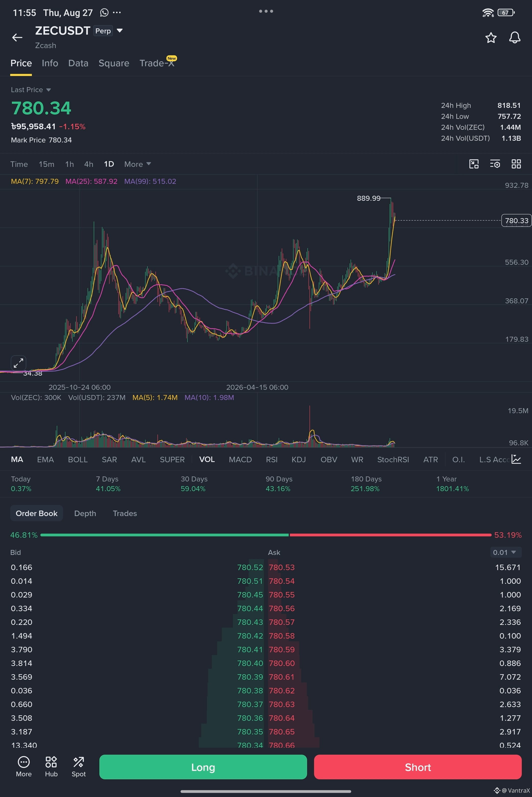Viewport: 532px width, 797px height.
Task: Tap the WhatsApp status bar icon
Action: click(104, 12)
